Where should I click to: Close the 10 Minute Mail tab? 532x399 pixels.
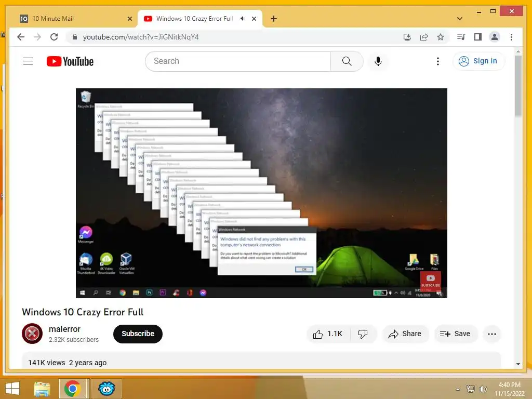click(x=129, y=19)
